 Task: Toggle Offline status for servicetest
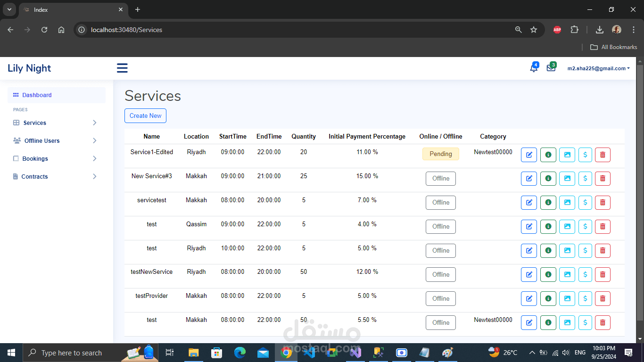tap(441, 203)
